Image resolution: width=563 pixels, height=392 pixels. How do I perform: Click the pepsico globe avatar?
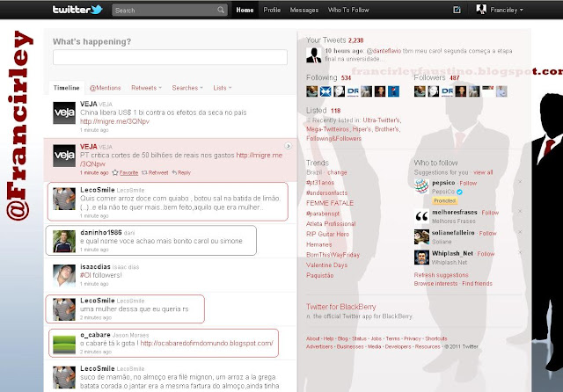[421, 186]
